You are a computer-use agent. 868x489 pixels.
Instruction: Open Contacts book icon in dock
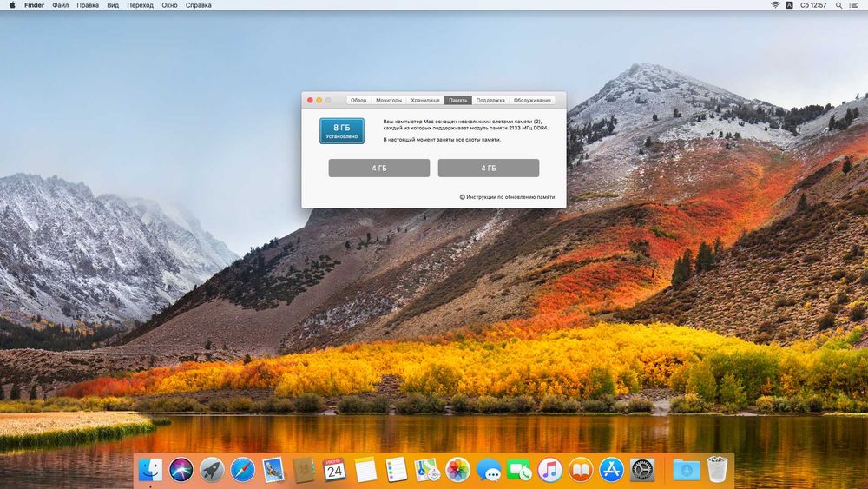pyautogui.click(x=304, y=470)
